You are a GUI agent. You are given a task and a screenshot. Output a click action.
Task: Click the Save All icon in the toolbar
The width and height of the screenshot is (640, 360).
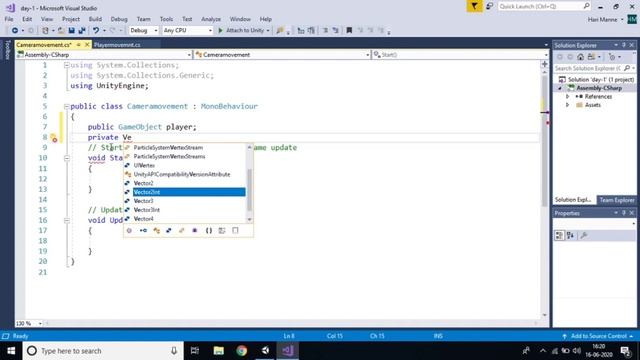coord(82,31)
